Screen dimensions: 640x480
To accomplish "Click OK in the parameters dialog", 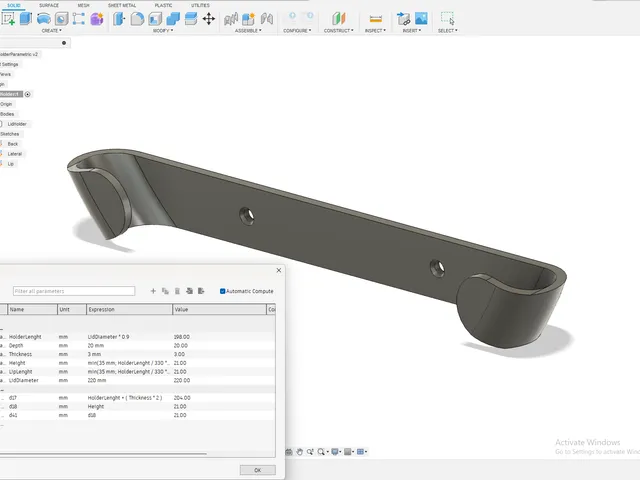I will [258, 470].
